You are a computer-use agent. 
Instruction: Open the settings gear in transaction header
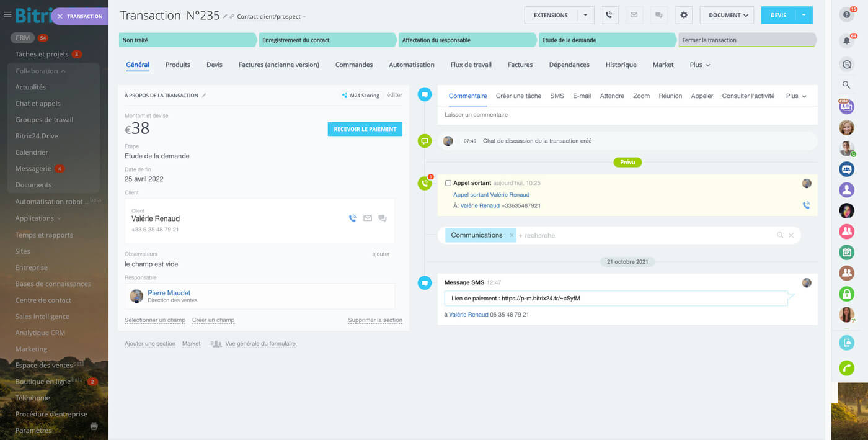coord(684,15)
